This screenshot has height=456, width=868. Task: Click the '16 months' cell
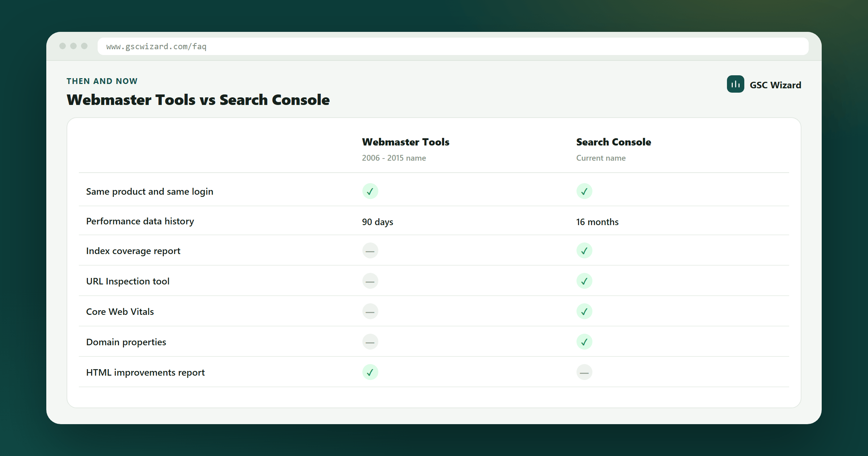pyautogui.click(x=597, y=222)
